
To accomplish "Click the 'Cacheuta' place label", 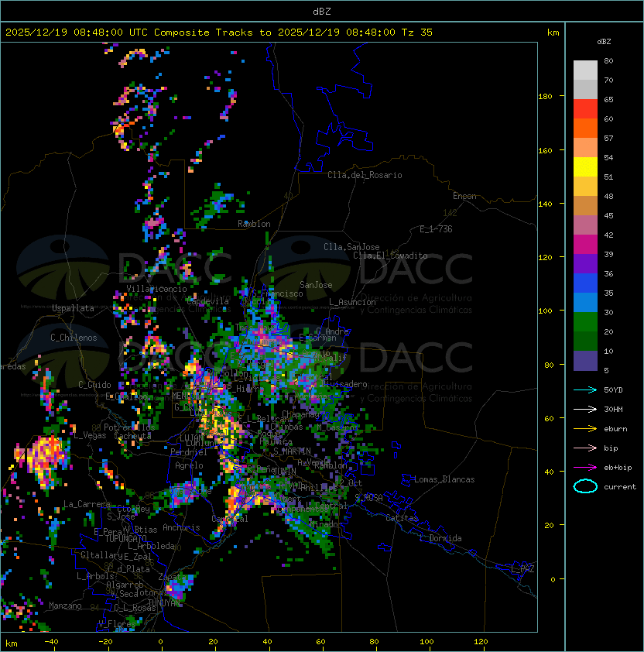I will [132, 436].
